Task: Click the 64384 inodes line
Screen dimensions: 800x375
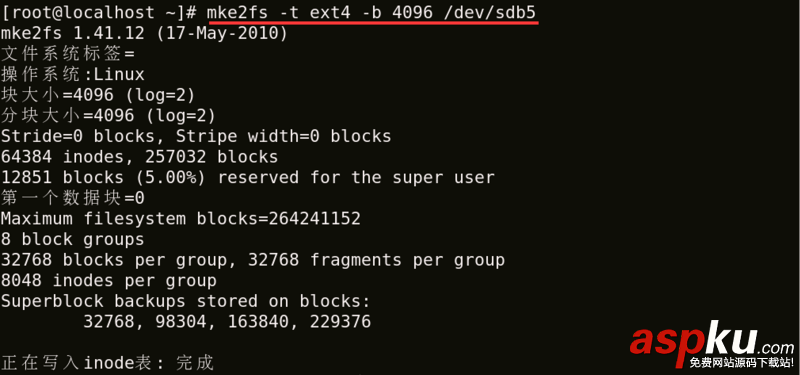Action: (139, 157)
